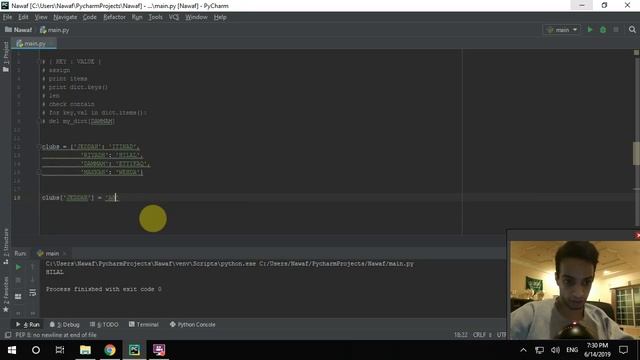This screenshot has width=640, height=360.
Task: Toggle soft-wrap icon in Run panel
Action: click(x=33, y=293)
